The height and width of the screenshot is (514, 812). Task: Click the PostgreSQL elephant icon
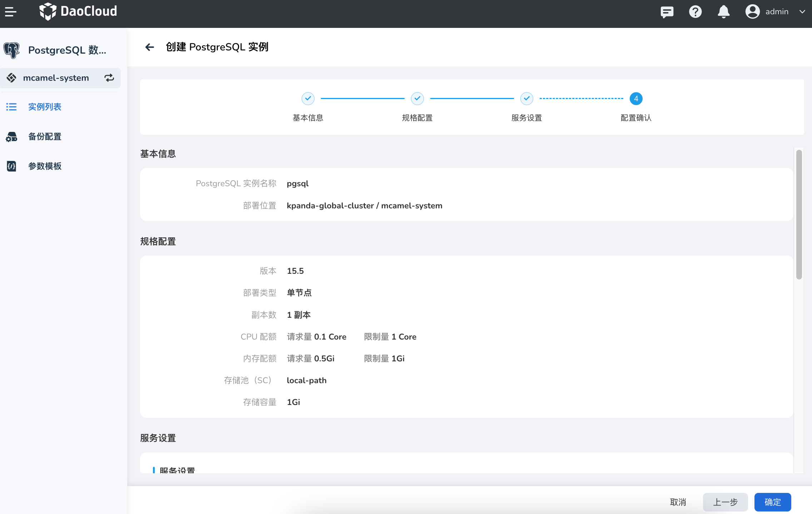point(12,50)
